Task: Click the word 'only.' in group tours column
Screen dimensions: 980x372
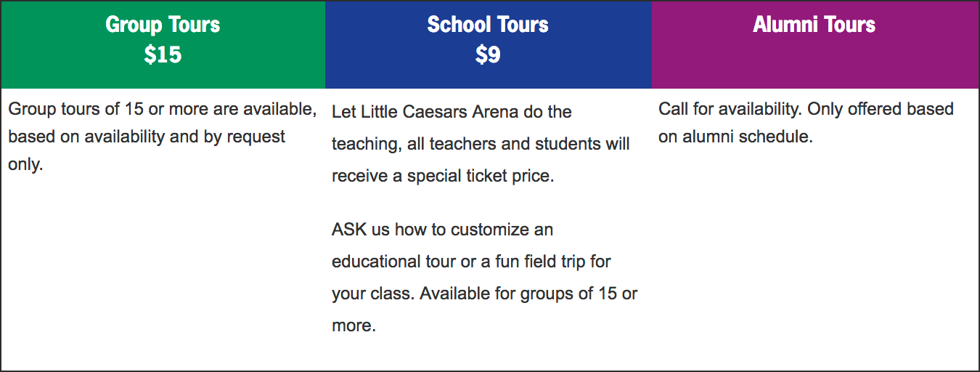Action: tap(25, 164)
